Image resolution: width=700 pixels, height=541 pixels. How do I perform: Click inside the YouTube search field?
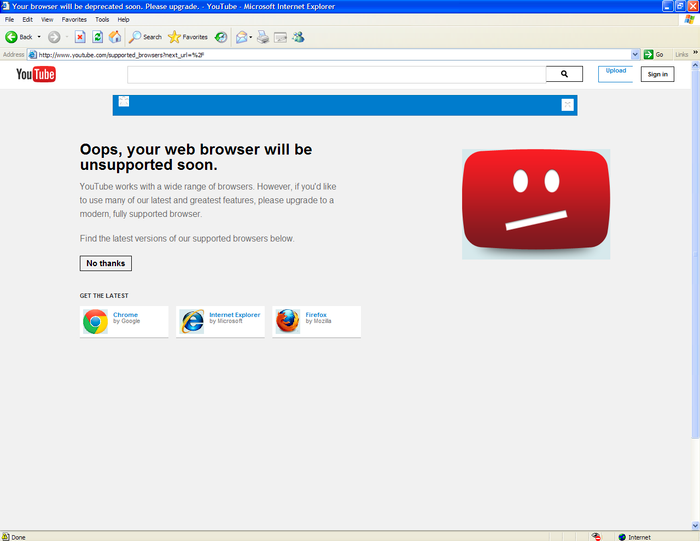[336, 74]
